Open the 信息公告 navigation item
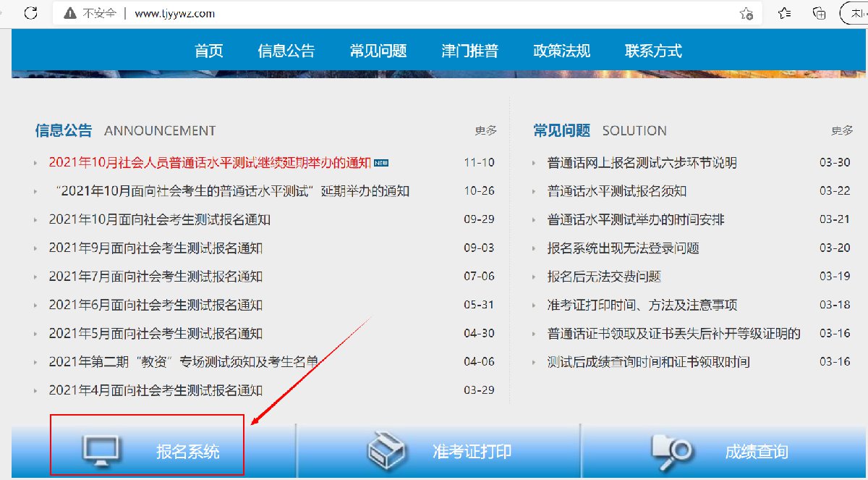Viewport: 868px width, 480px height. pos(286,51)
